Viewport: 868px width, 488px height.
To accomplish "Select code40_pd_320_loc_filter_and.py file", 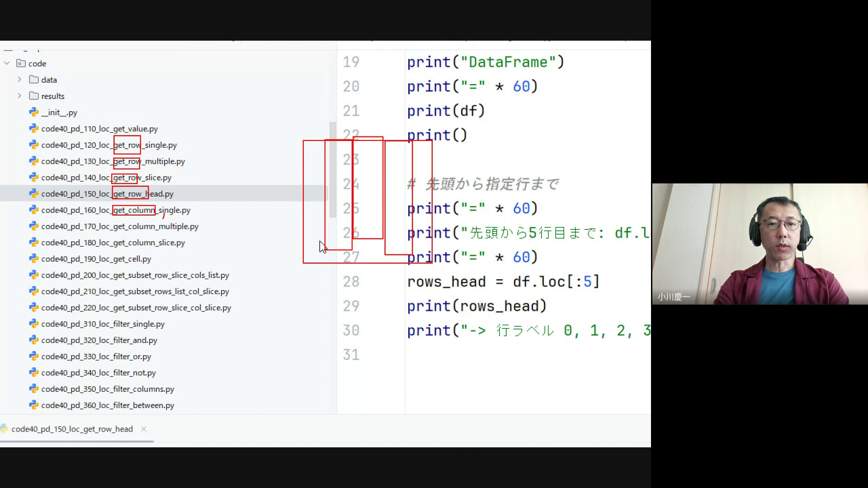I will 99,340.
